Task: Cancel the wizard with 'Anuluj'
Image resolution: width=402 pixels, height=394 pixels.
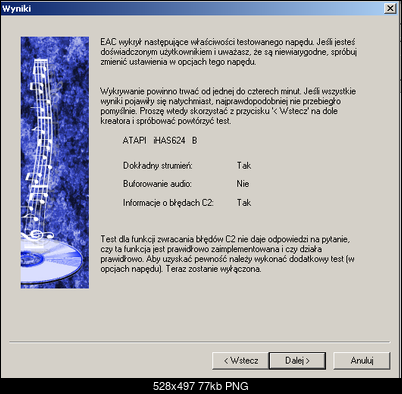Action: (x=362, y=361)
